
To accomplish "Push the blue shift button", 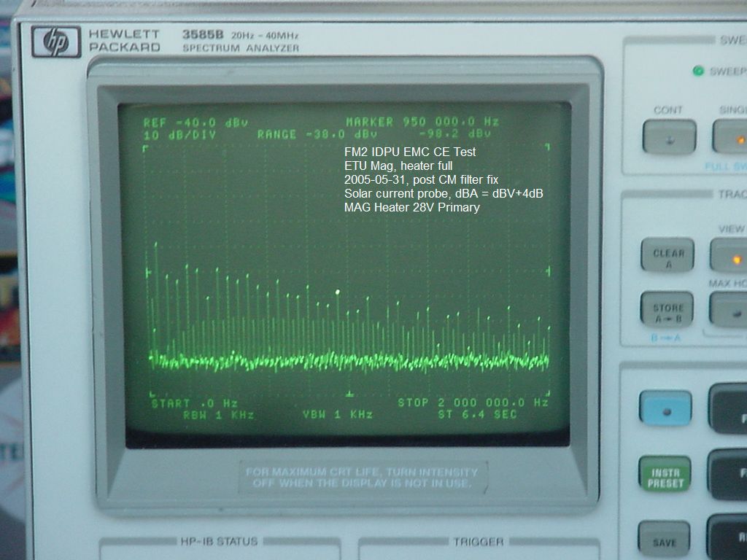I will click(x=665, y=408).
